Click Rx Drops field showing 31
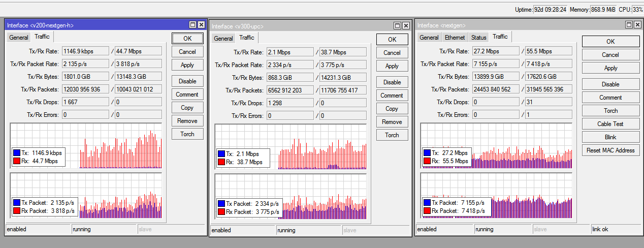644x248 pixels. [x=549, y=102]
